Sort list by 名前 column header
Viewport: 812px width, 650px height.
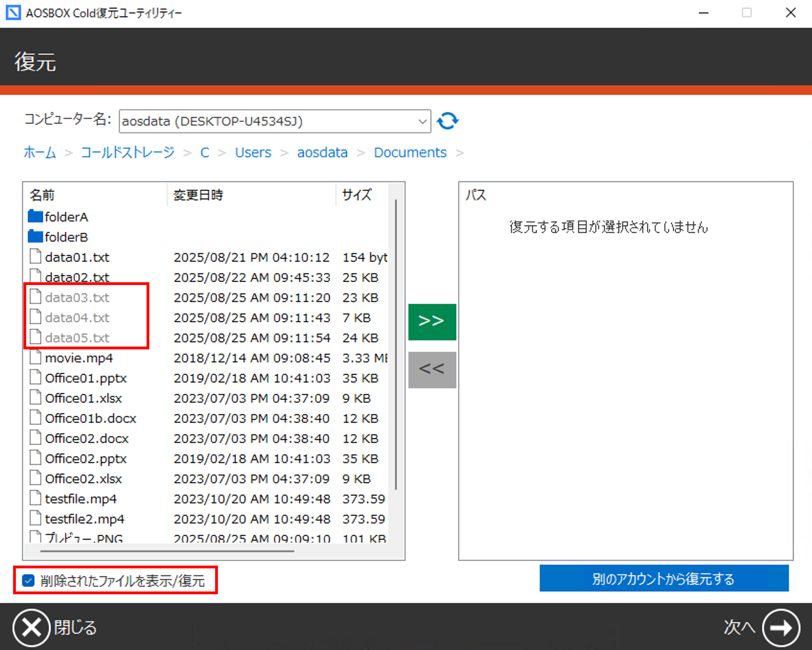coord(42,195)
